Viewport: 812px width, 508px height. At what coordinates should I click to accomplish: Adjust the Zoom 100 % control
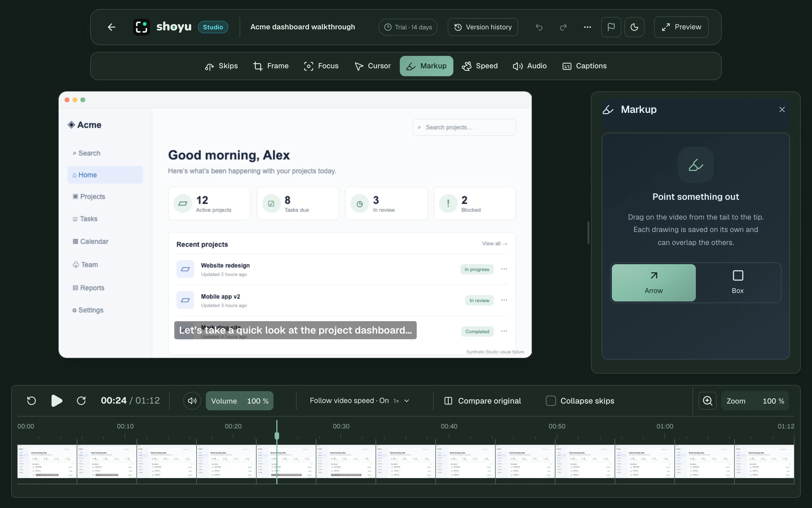pos(755,401)
